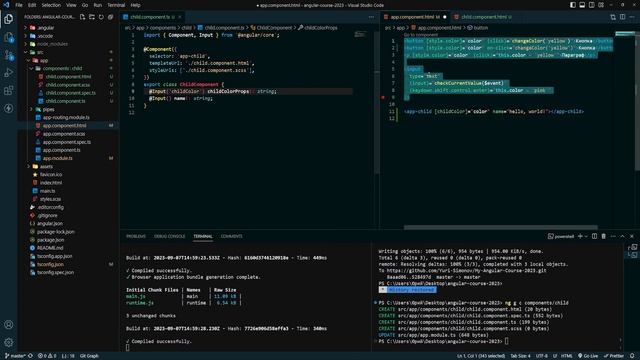Open the Terminal menu
The height and width of the screenshot is (360, 640).
pyautogui.click(x=116, y=5)
